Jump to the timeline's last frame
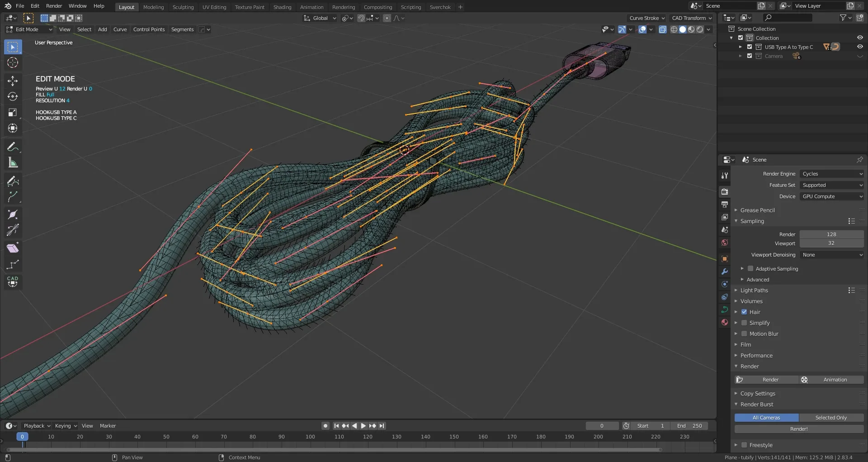 pos(382,426)
